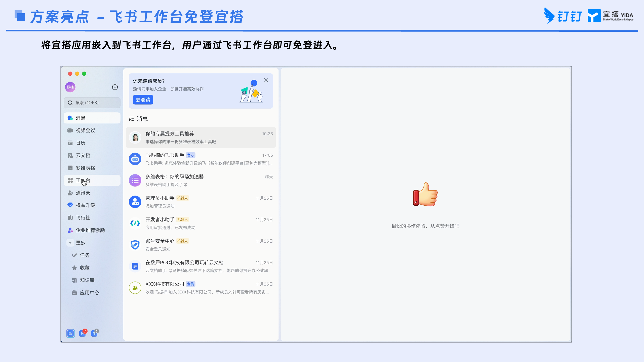Open 日历 calendar in the sidebar
Viewport: 644px width, 362px height.
click(x=92, y=143)
